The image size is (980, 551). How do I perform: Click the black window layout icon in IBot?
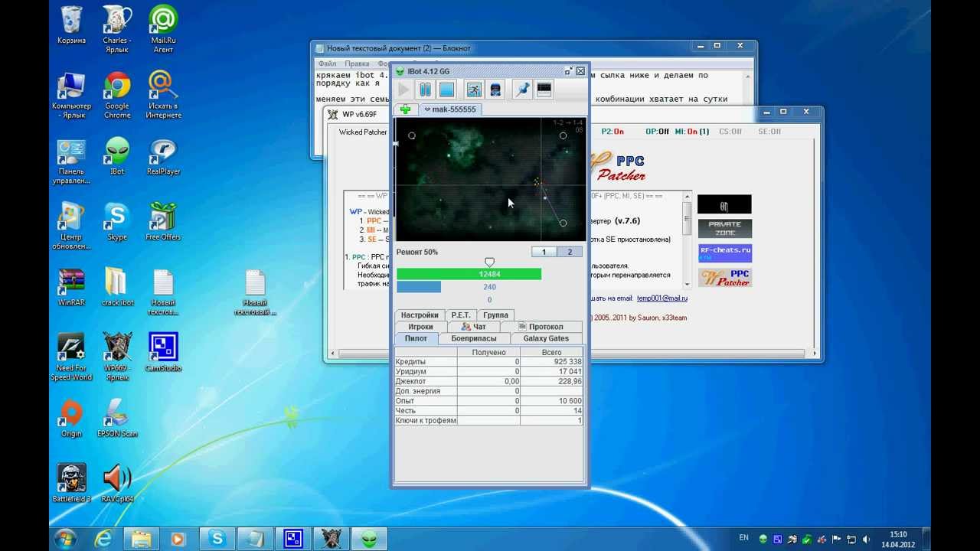[x=544, y=90]
